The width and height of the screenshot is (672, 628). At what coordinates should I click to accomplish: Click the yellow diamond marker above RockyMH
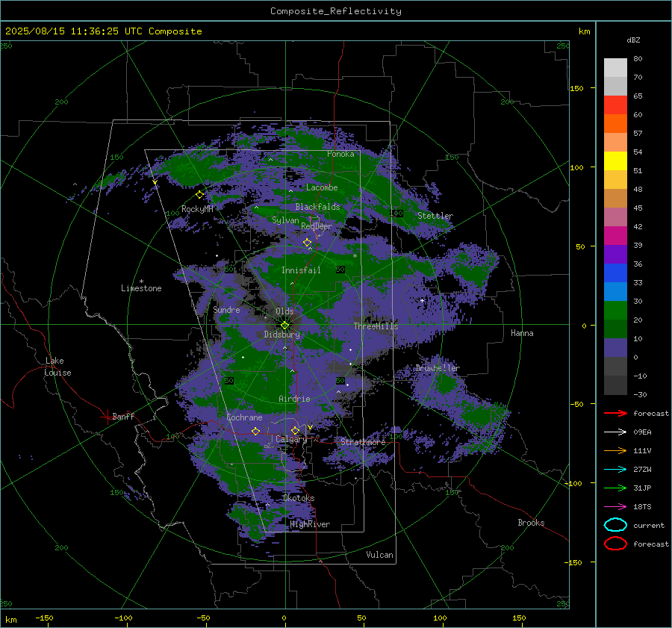pyautogui.click(x=199, y=195)
